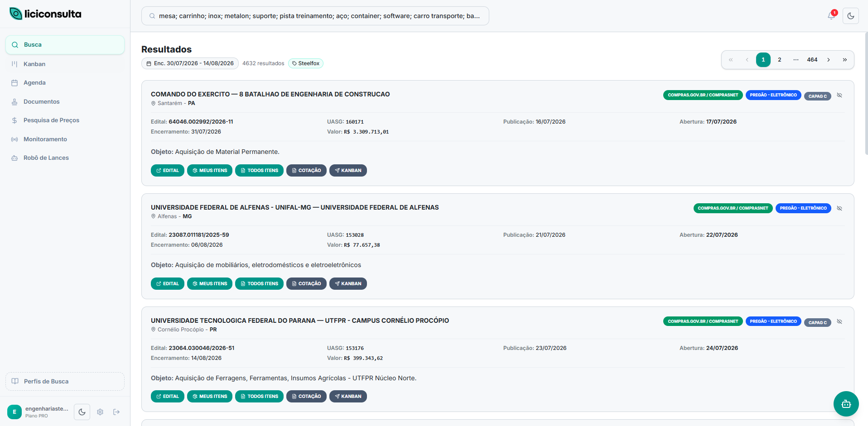
Task: Click CAPAG C badge on Comando do Exercito
Action: pos(818,96)
